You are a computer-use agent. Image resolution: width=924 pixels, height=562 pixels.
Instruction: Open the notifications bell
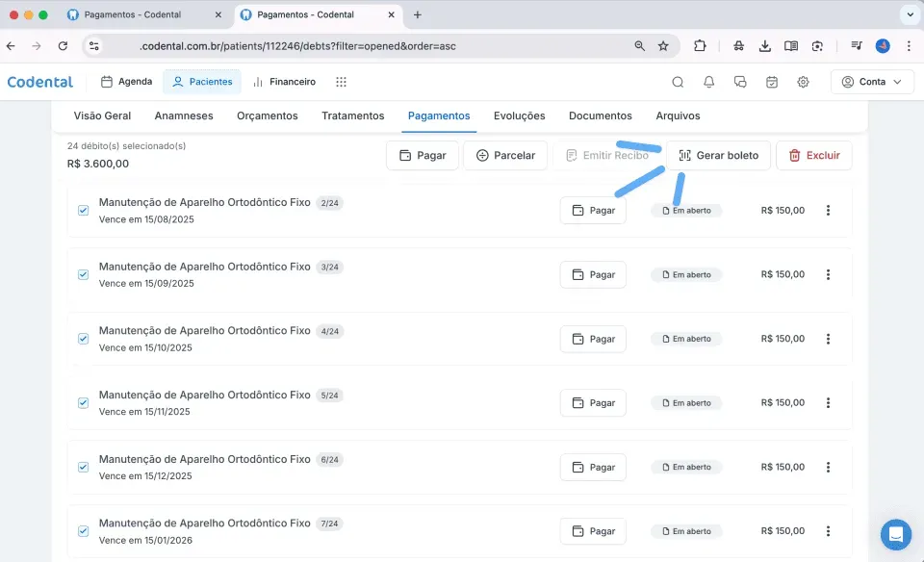coord(709,82)
